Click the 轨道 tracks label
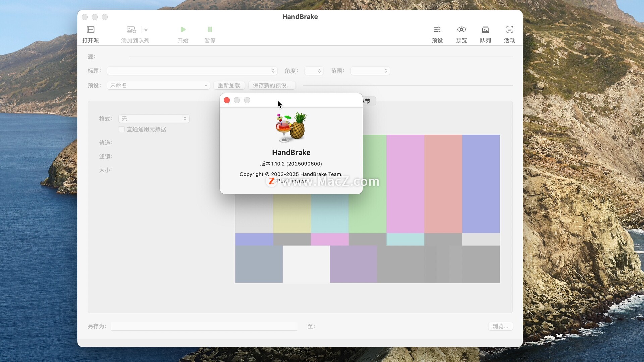 [x=106, y=143]
